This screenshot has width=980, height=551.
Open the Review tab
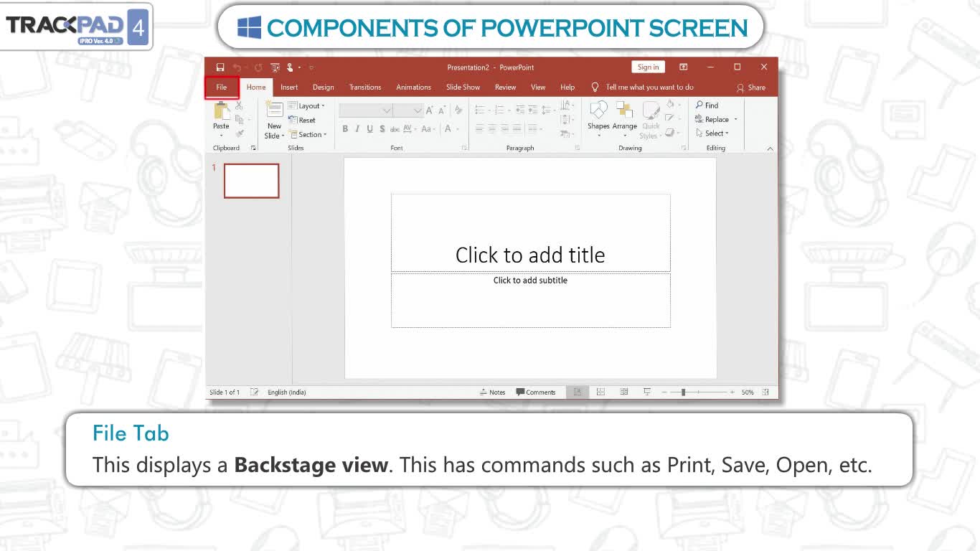click(x=505, y=88)
